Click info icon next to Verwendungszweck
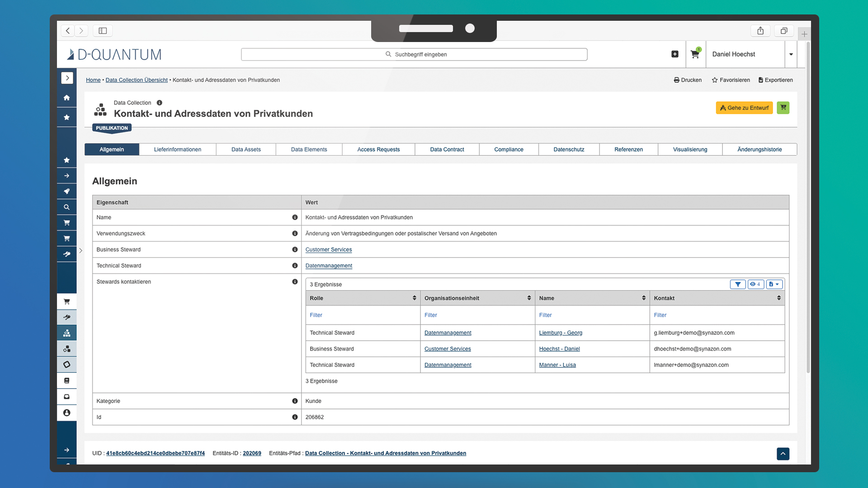 click(295, 234)
